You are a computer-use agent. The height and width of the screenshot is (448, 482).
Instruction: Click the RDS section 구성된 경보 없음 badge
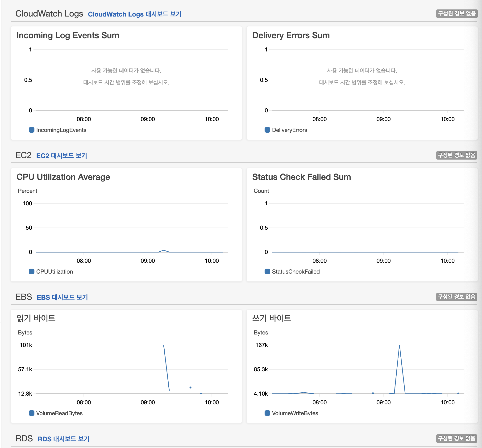(457, 438)
